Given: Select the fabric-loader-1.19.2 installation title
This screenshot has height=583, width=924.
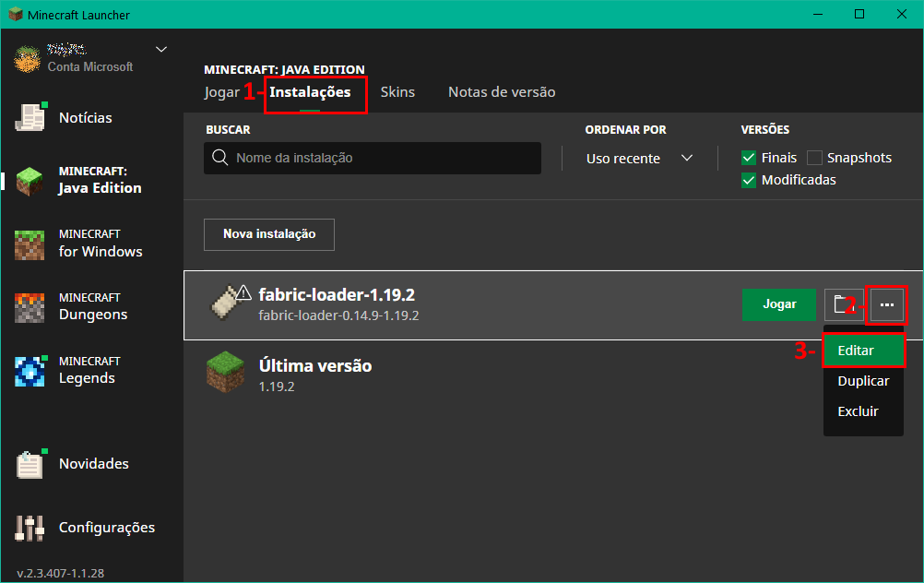Looking at the screenshot, I should (x=337, y=295).
